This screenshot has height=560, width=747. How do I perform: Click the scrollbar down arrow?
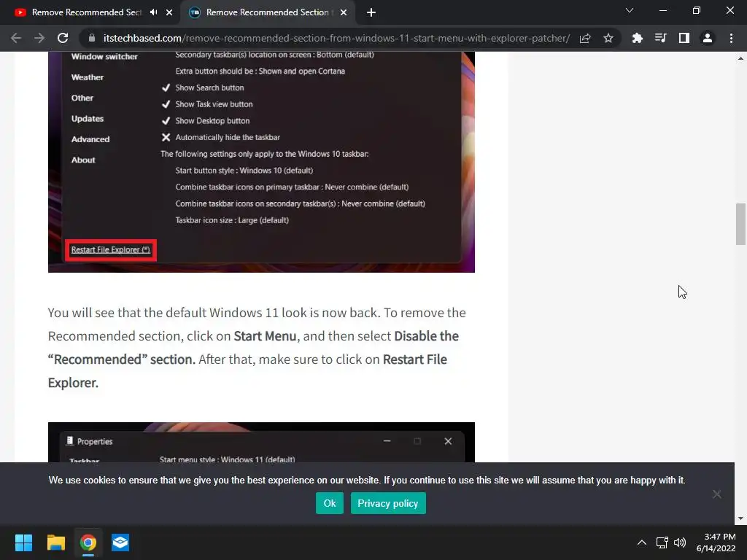(x=740, y=518)
